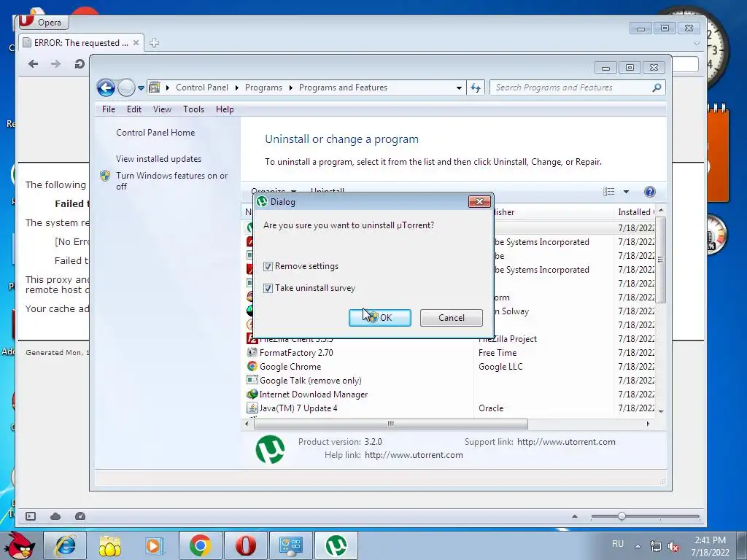Close the Opera ERROR tab
The image size is (747, 560).
point(136,43)
